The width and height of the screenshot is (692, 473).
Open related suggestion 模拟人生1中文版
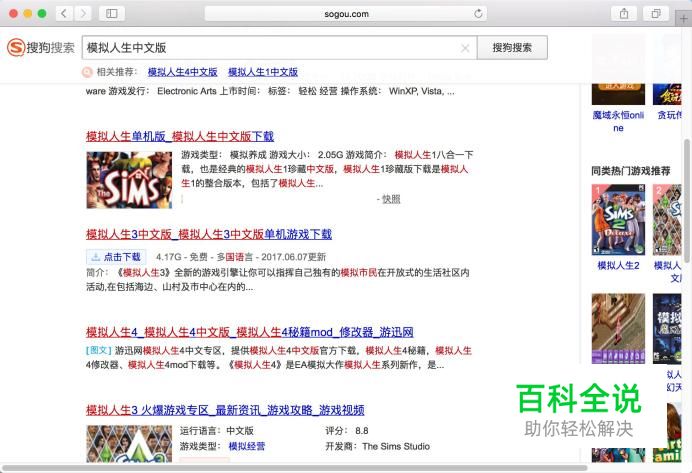263,72
